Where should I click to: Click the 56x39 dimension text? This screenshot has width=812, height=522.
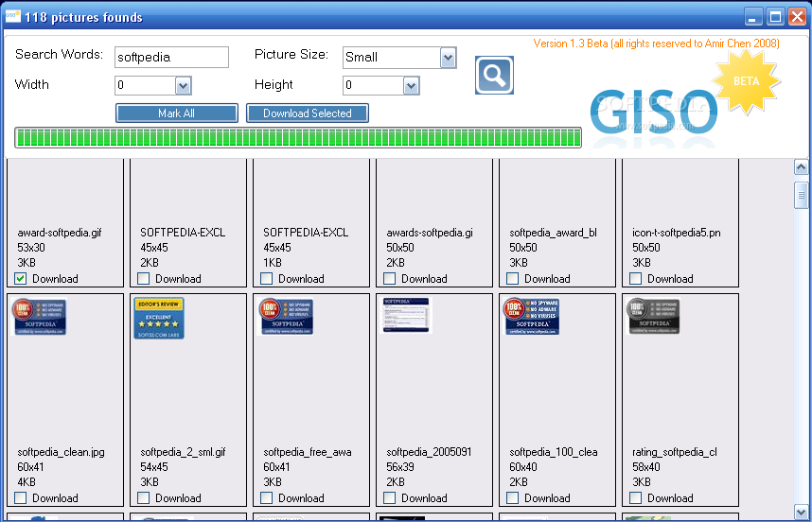[400, 467]
